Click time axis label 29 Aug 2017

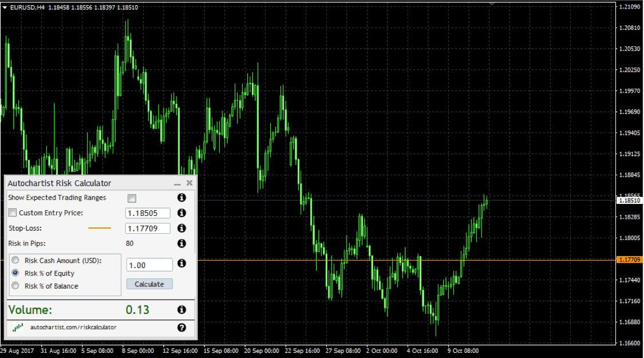[x=17, y=351]
